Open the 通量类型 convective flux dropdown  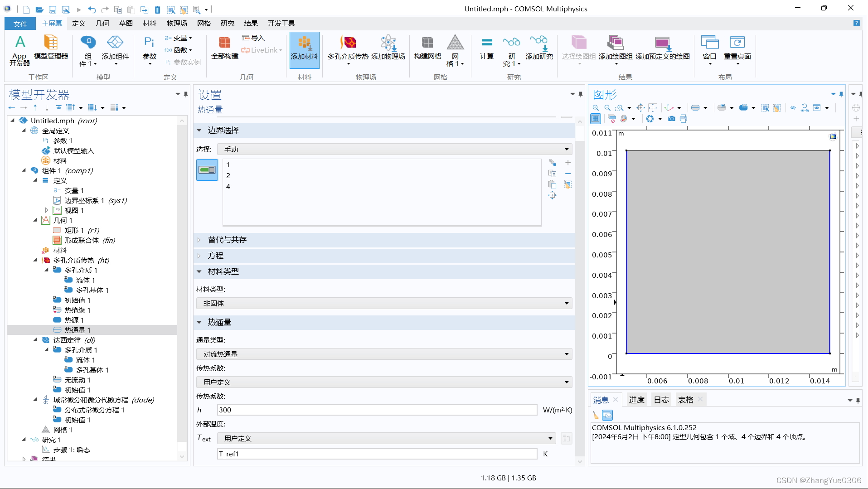pyautogui.click(x=384, y=354)
